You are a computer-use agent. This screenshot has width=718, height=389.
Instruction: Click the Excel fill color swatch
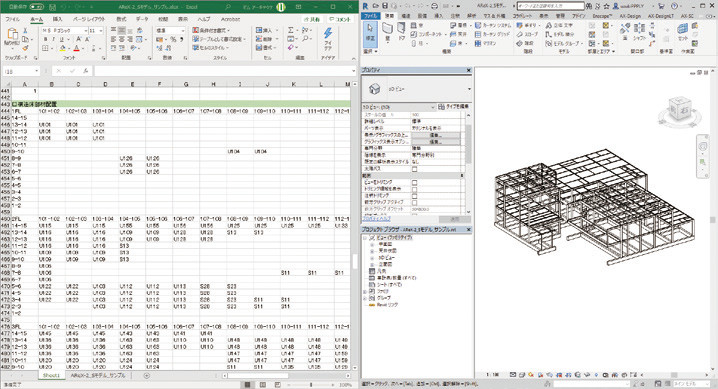(x=62, y=49)
